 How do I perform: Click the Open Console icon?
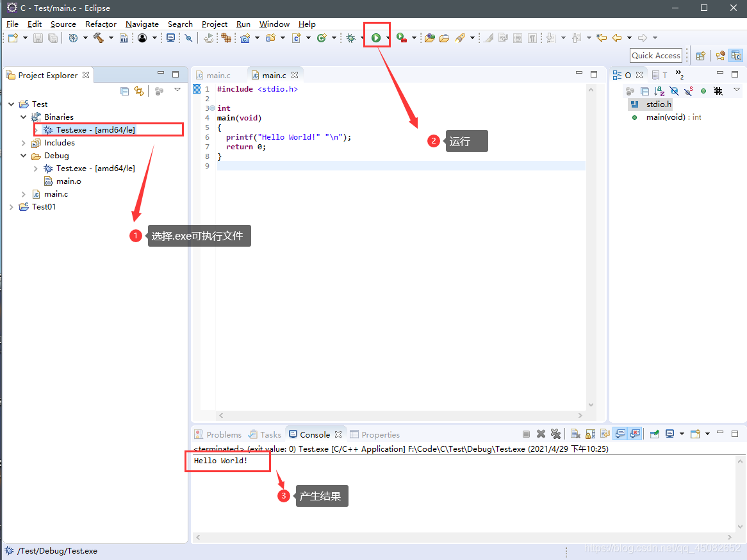(x=696, y=434)
